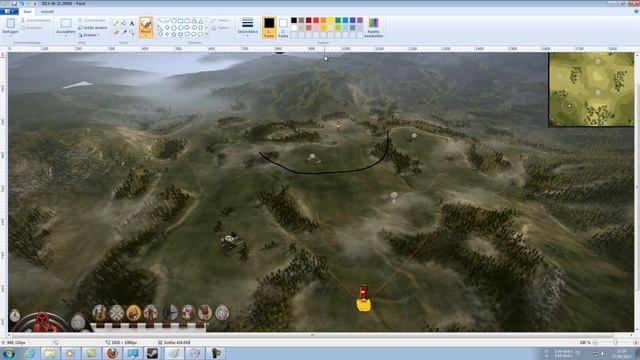Expand the Auswählen dropdown arrow

click(66, 36)
